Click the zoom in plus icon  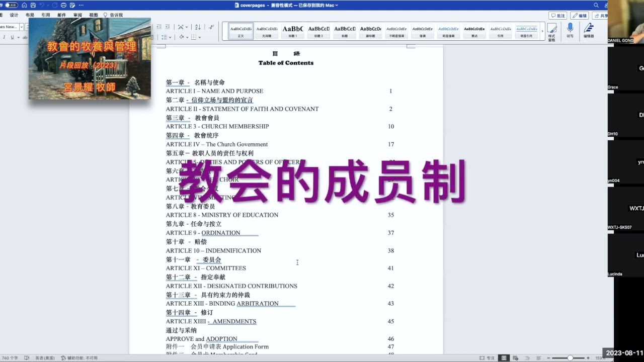588,358
